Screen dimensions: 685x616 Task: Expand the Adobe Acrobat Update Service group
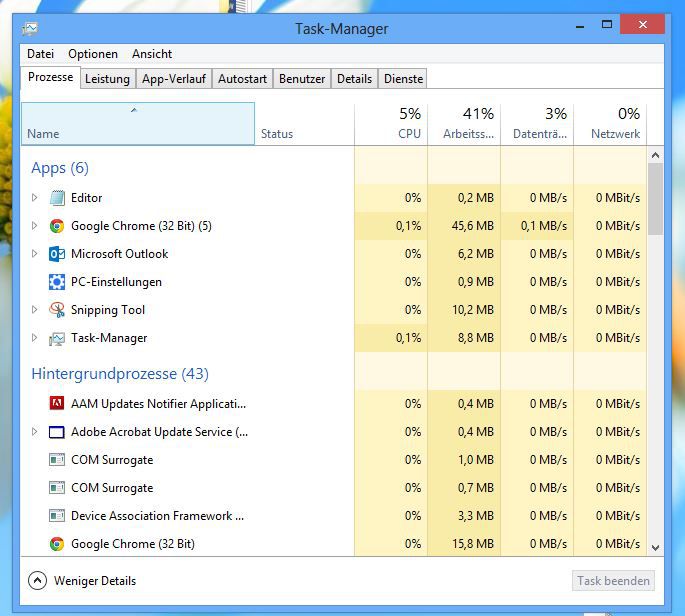point(35,432)
